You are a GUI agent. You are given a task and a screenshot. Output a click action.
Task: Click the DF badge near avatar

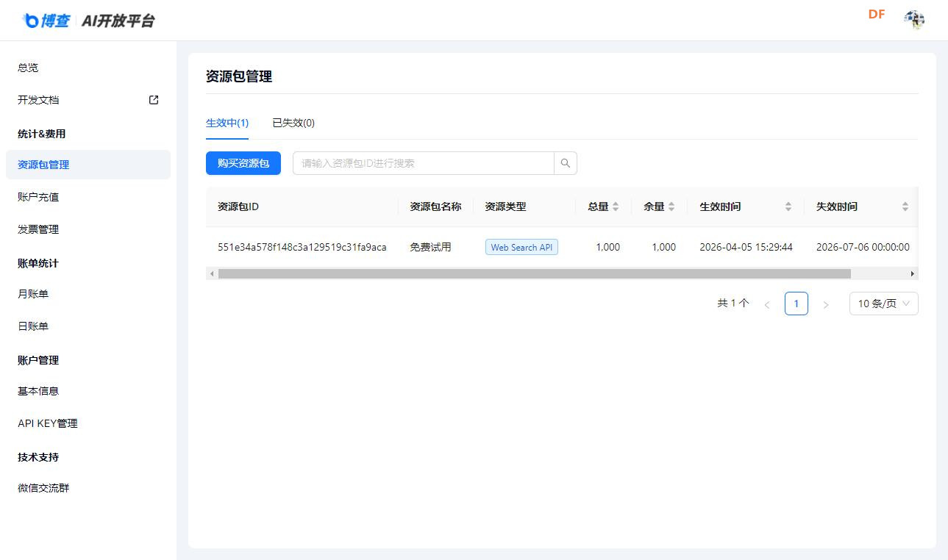point(876,13)
